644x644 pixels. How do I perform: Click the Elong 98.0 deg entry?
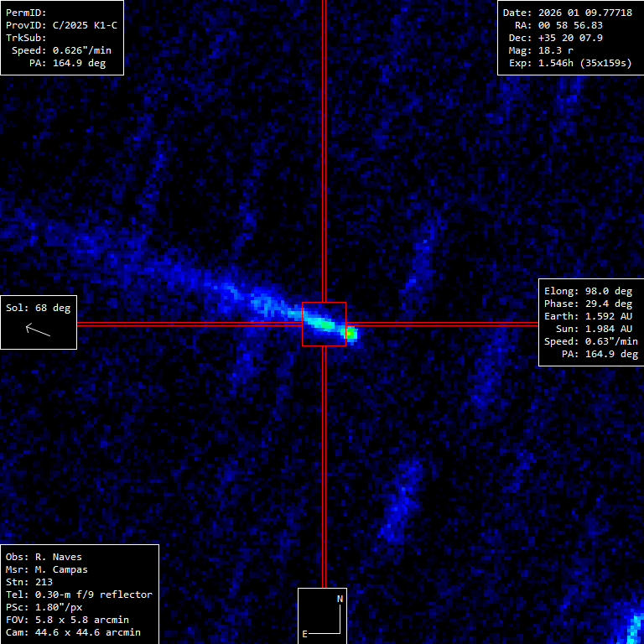click(x=588, y=291)
